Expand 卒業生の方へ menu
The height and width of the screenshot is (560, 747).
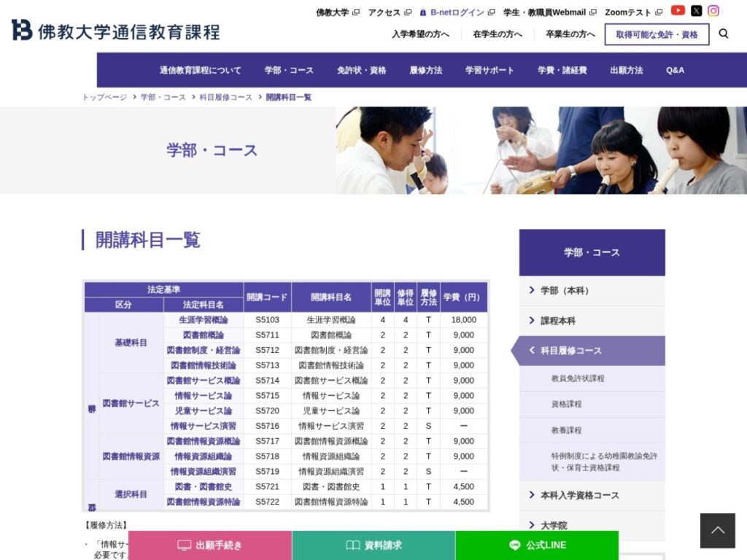click(570, 34)
